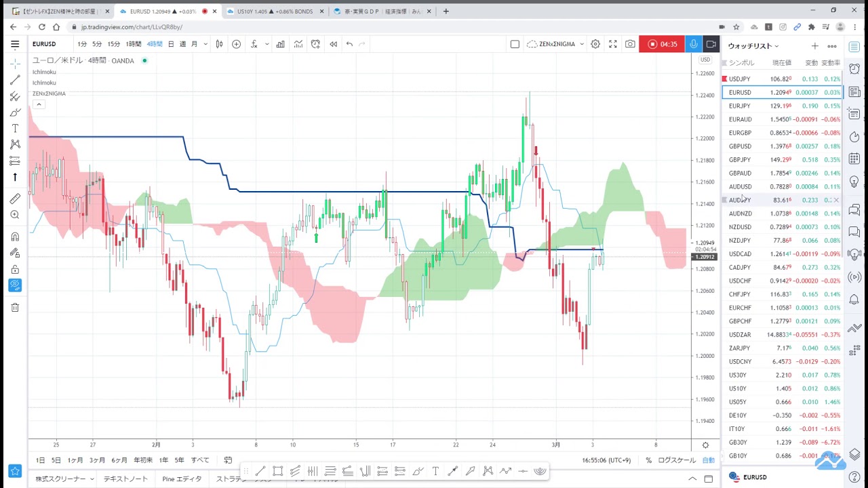The width and height of the screenshot is (868, 488).
Task: Click the trash can remove drawings icon
Action: click(15, 308)
